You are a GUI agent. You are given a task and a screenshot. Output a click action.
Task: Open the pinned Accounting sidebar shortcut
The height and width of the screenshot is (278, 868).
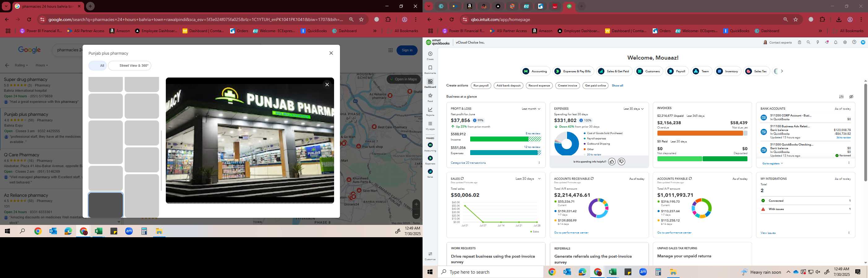430,147
